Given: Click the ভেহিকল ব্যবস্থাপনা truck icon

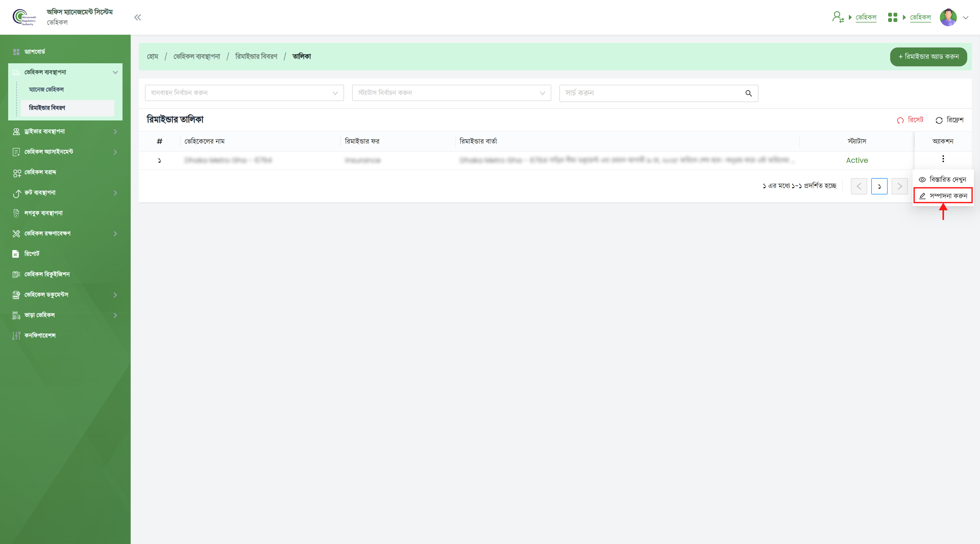Looking at the screenshot, I should point(16,72).
